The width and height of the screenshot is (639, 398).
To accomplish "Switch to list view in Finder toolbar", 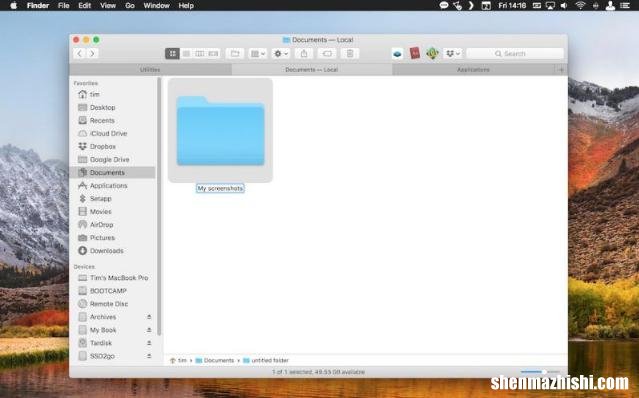I will [186, 53].
